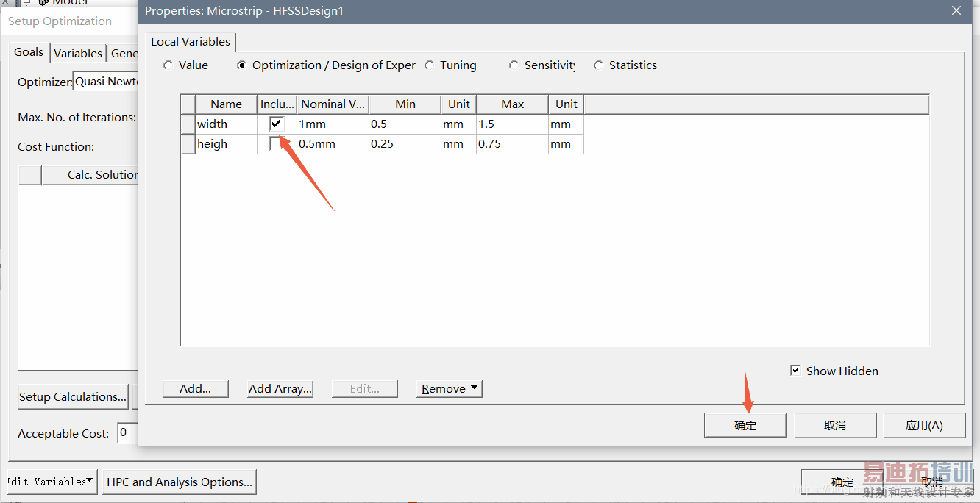Select Optimization / Design of Experiments radio button
The height and width of the screenshot is (503, 980).
click(x=241, y=65)
